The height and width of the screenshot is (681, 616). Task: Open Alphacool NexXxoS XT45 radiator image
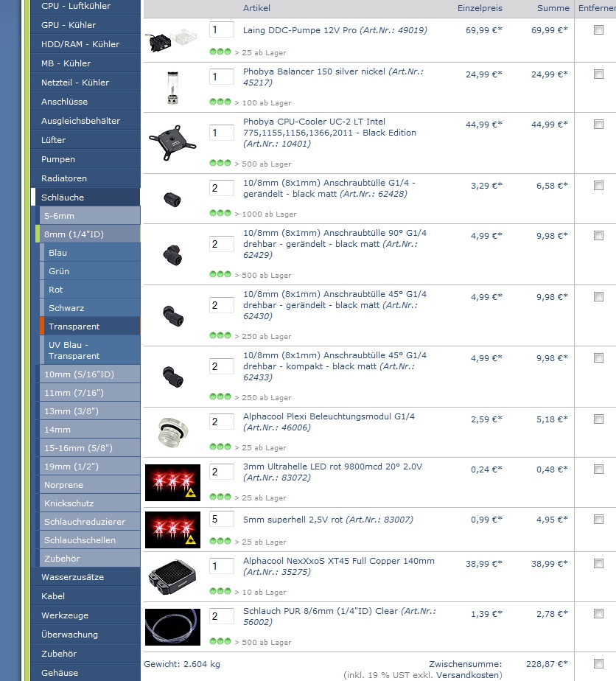click(172, 576)
